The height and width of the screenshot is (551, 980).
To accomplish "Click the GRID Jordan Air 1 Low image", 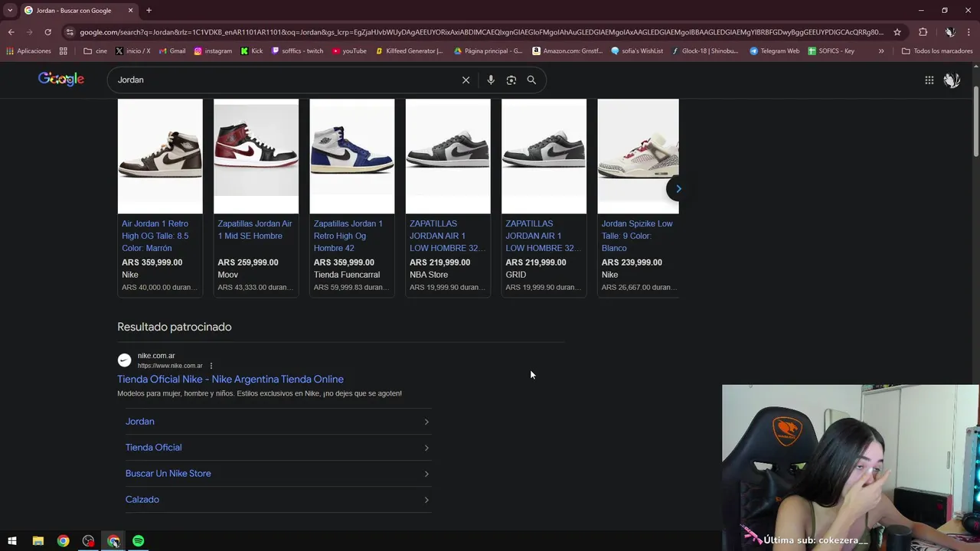I will pyautogui.click(x=544, y=156).
